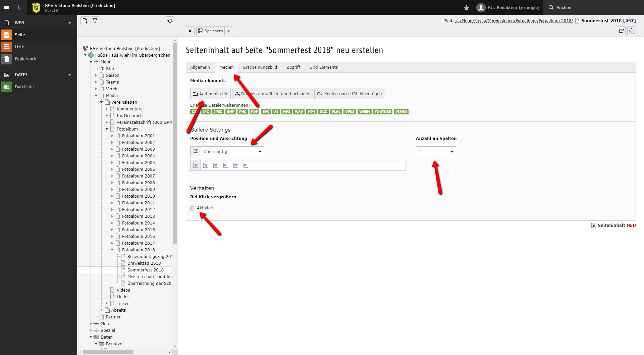The height and width of the screenshot is (355, 644).
Task: Open the Anzahl an Spalten dropdown
Action: point(436,152)
